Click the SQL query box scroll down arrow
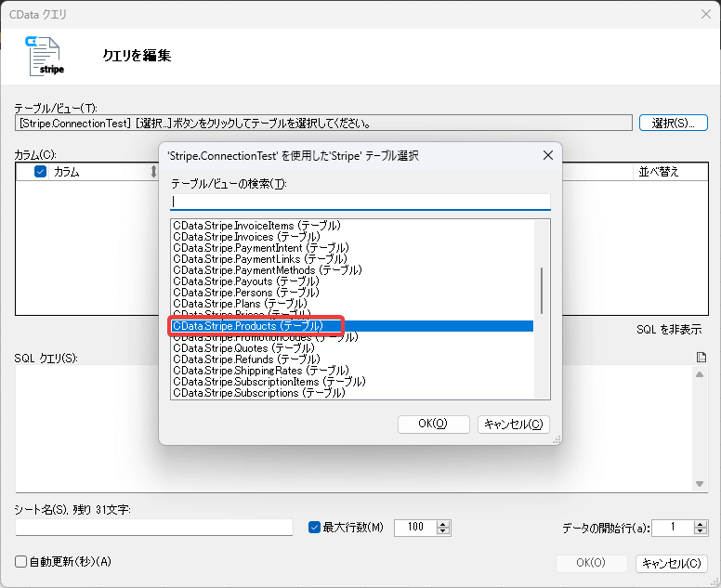 700,484
